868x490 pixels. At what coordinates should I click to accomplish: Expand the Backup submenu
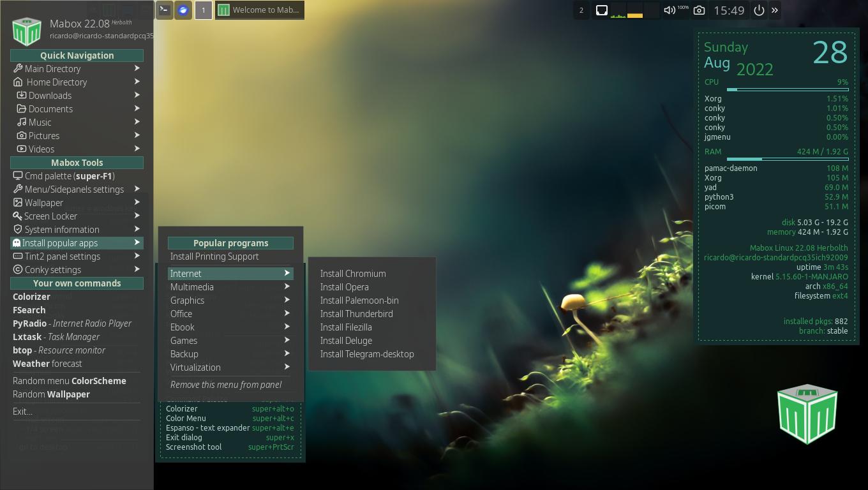coord(230,353)
